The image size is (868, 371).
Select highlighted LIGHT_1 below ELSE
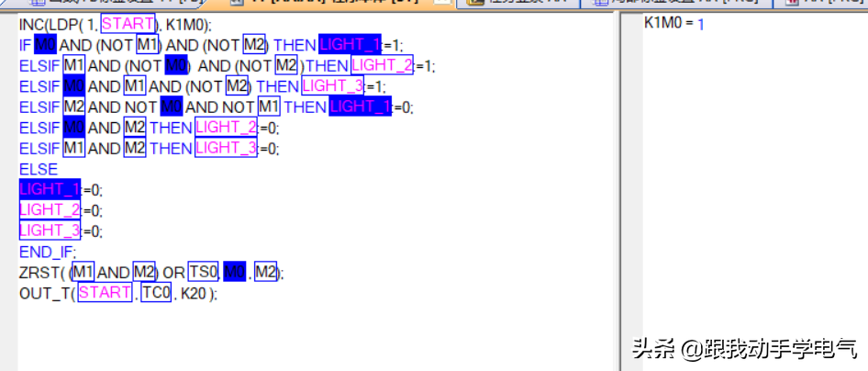(x=50, y=189)
